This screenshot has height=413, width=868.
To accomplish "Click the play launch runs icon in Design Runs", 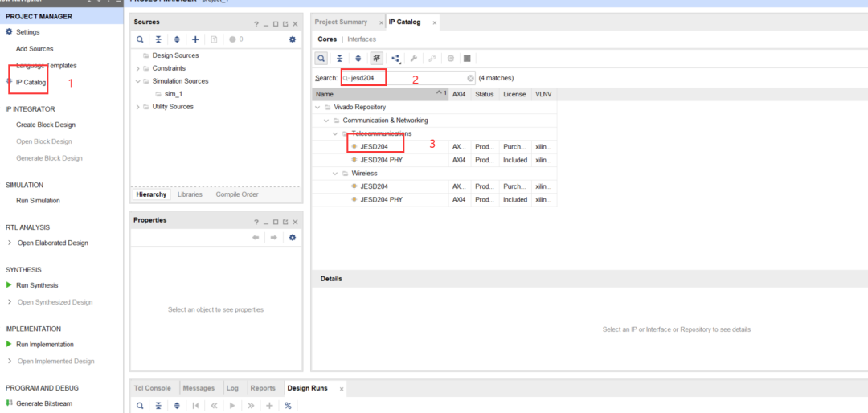I will (232, 405).
